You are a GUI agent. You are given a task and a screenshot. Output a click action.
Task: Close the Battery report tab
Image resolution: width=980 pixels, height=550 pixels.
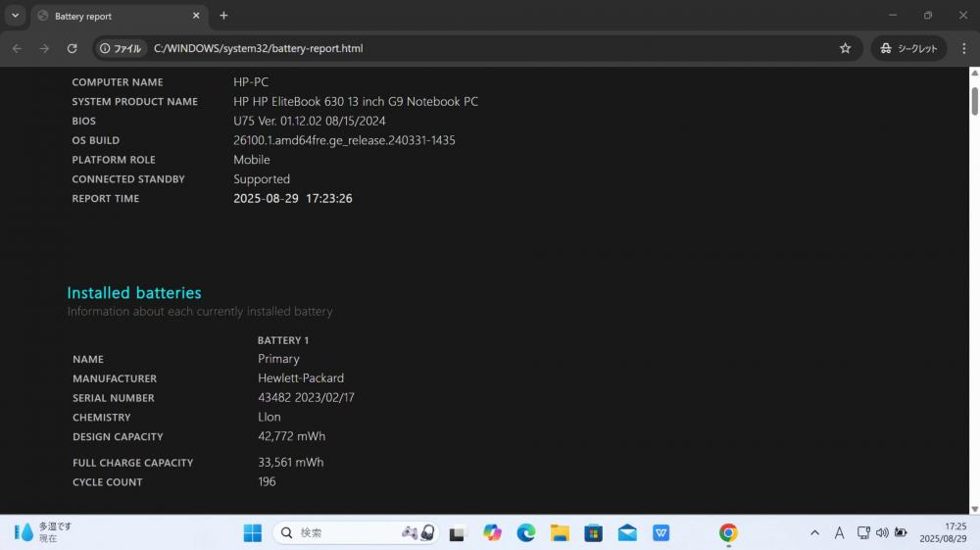196,16
